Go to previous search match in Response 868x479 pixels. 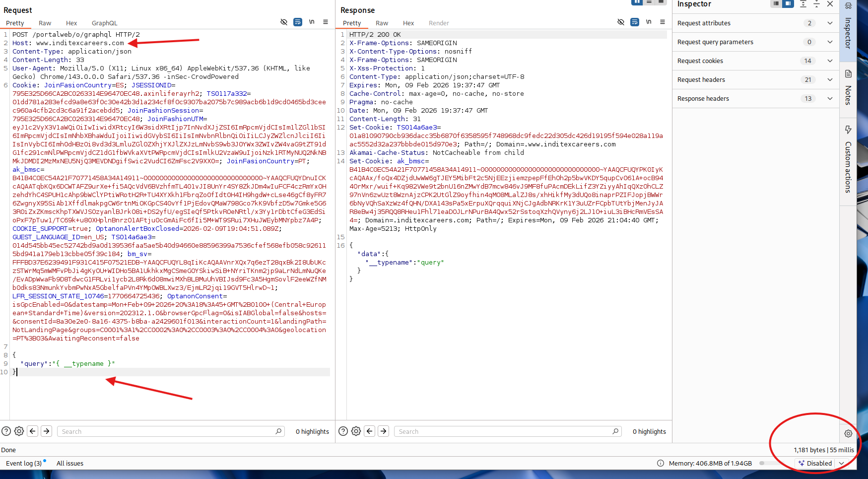[x=370, y=431]
